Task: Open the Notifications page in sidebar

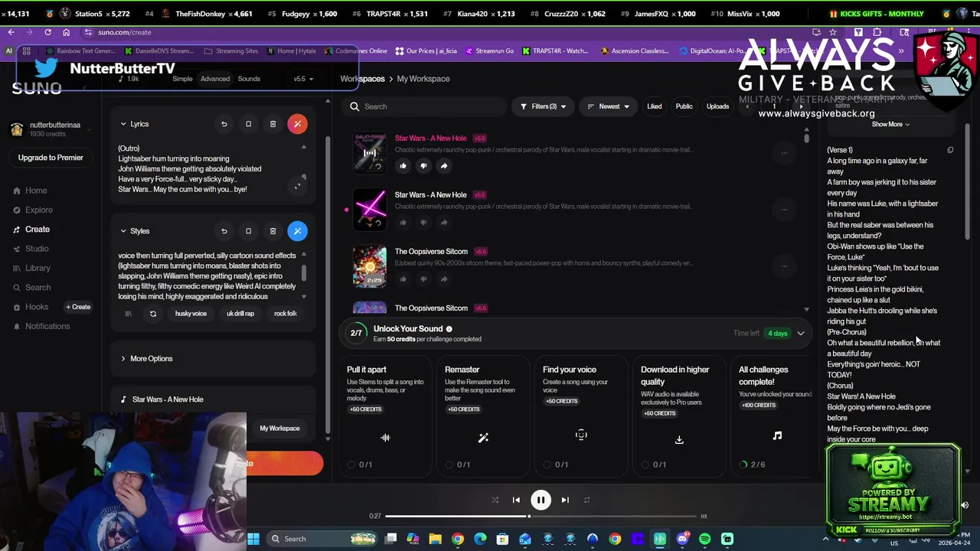Action: coord(41,326)
